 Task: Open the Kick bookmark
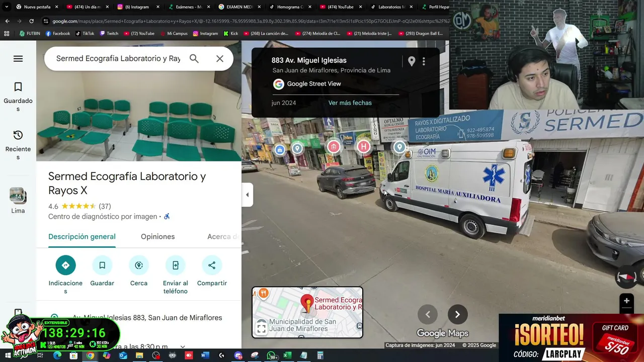point(231,34)
